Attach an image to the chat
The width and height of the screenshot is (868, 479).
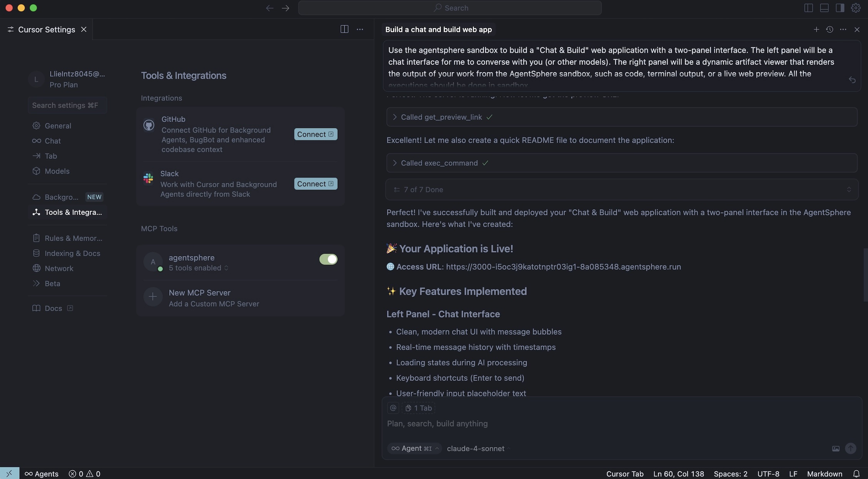(x=836, y=449)
